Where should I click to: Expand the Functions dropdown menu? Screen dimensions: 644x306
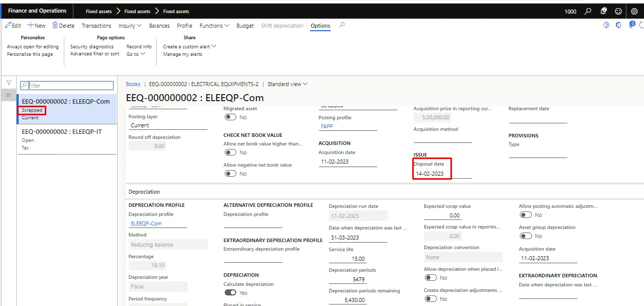tap(214, 26)
